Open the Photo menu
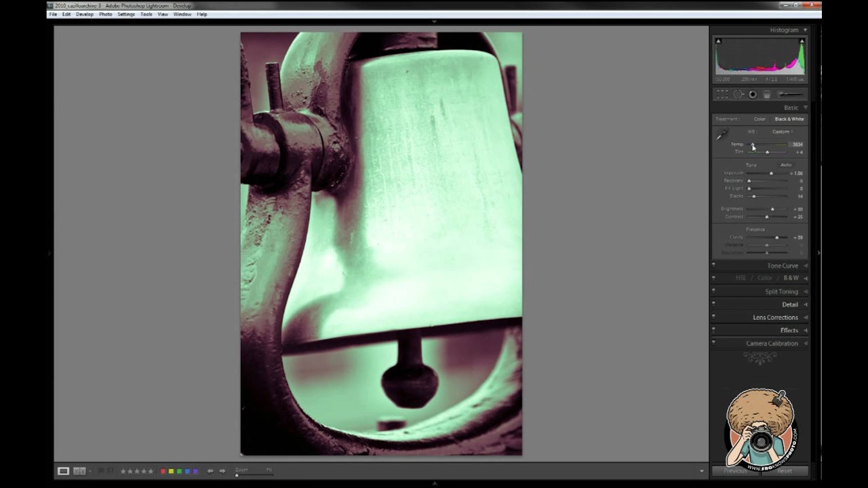This screenshot has width=868, height=488. (x=106, y=14)
